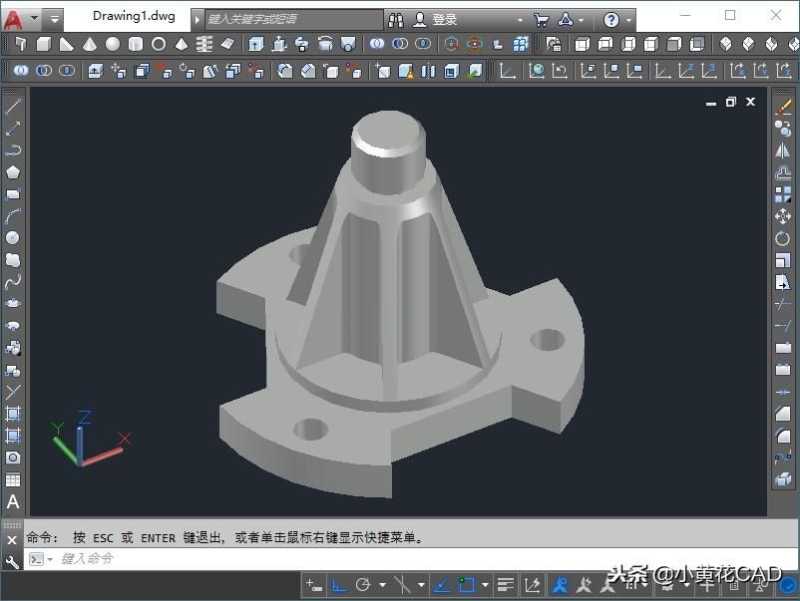Select the Multiline Text tool
Viewport: 800px width, 601px height.
[13, 502]
